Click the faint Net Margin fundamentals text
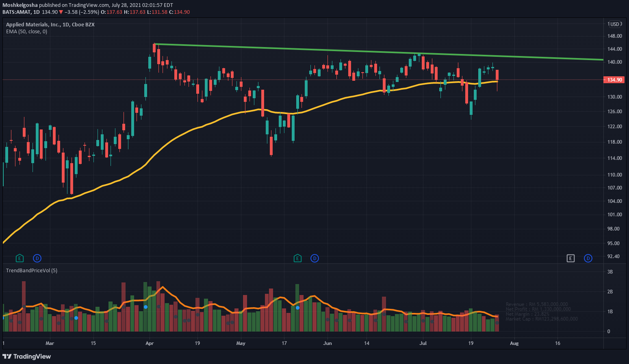This screenshot has height=364, width=629. click(527, 314)
